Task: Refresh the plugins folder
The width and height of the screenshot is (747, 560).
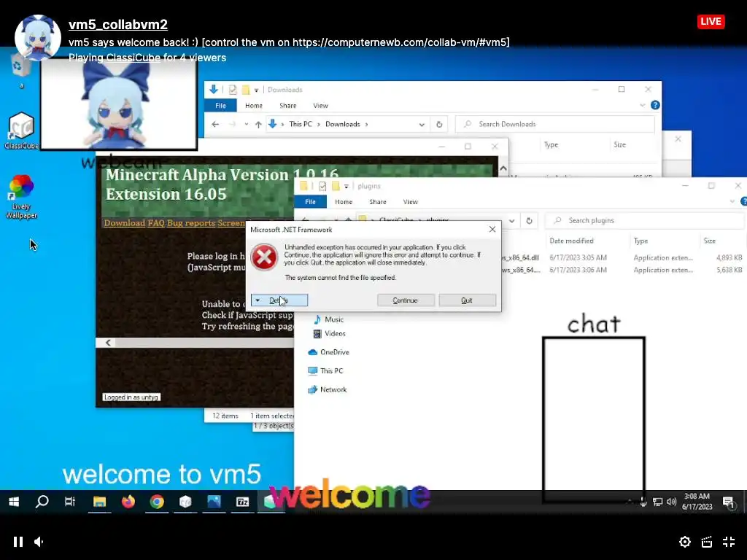Action: pyautogui.click(x=529, y=220)
